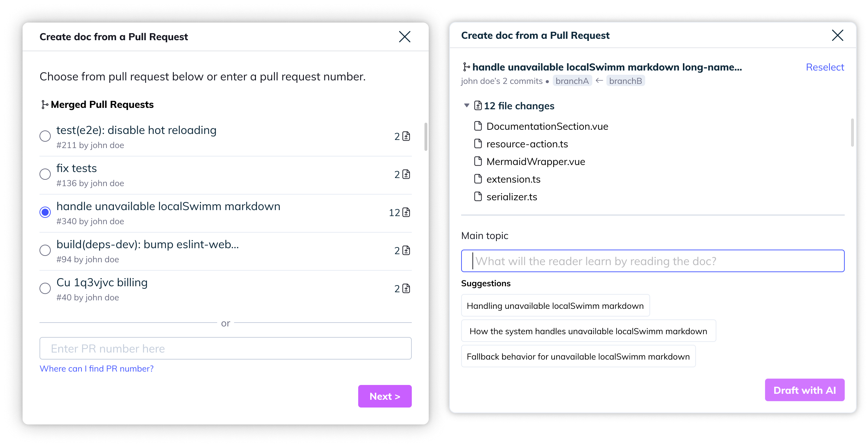Click the Draft with AI button

click(804, 390)
